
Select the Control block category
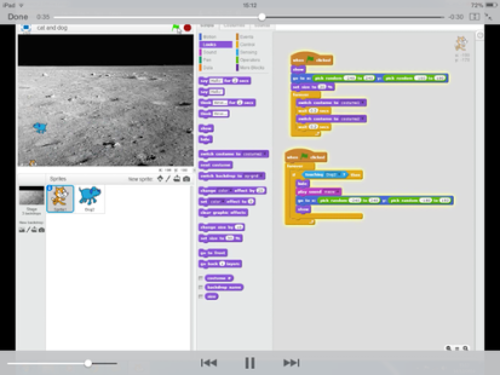[x=246, y=44]
